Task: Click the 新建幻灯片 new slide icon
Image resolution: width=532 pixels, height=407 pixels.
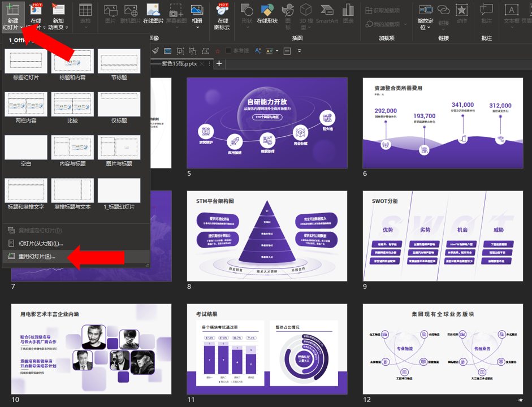Action: point(12,10)
